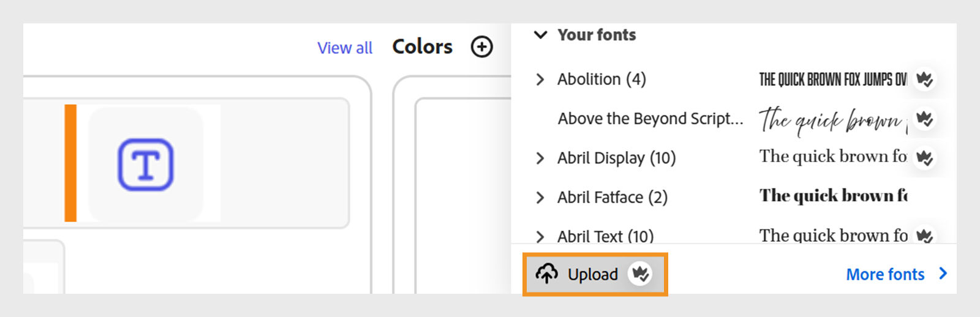Expand the Abril Fatface font family
980x317 pixels.
[540, 198]
